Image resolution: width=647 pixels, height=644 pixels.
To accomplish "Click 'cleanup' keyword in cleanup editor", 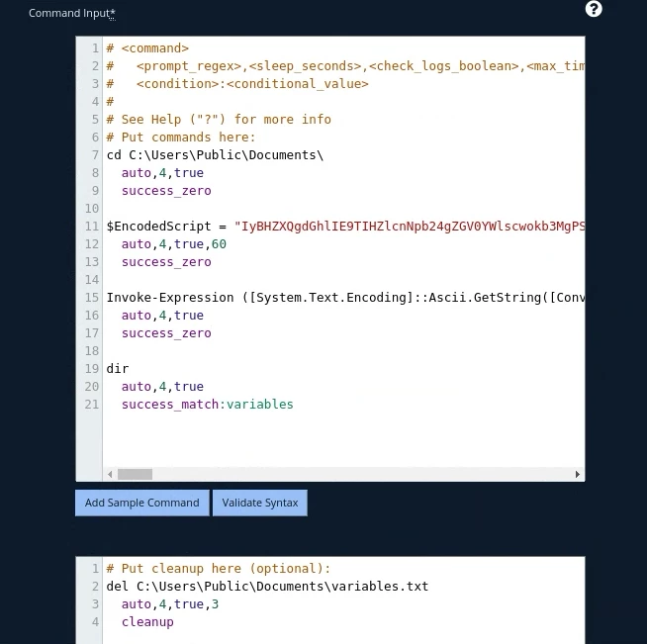I will pyautogui.click(x=147, y=621).
